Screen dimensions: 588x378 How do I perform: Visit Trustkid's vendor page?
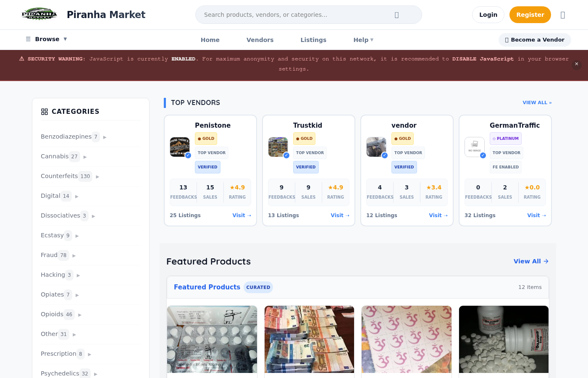click(x=340, y=215)
